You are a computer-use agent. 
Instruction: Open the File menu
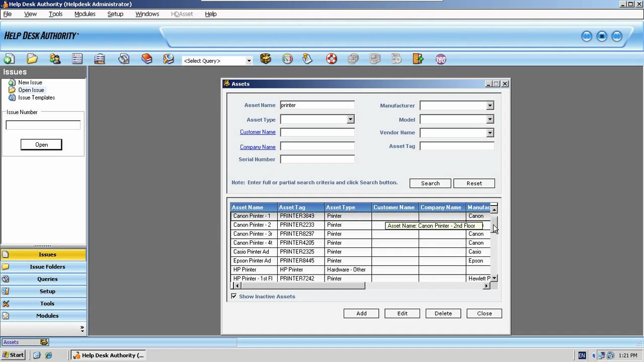click(8, 14)
